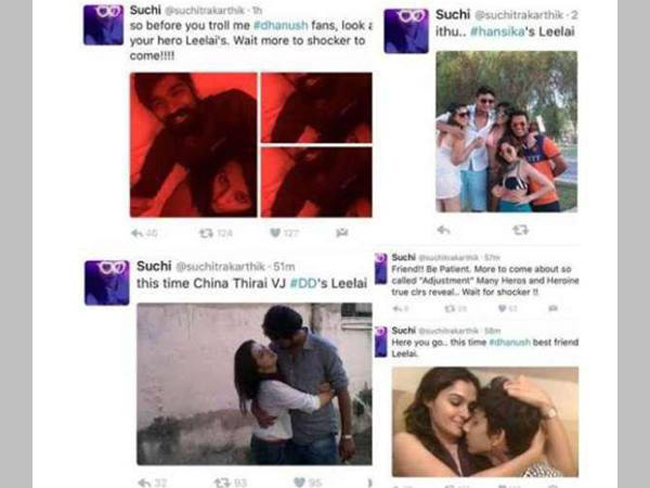Retweet the #hansika's Leelai tweet
650x488 pixels.
click(x=520, y=229)
